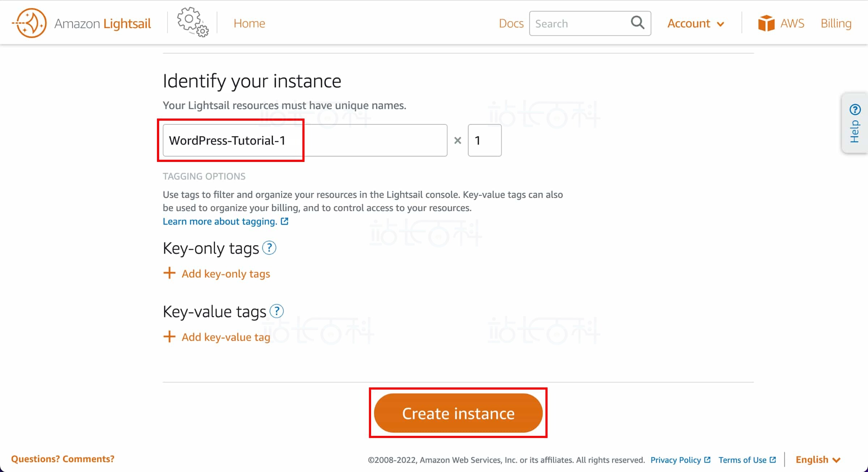The height and width of the screenshot is (472, 868).
Task: Click plus icon for key-value tag
Action: coord(169,336)
